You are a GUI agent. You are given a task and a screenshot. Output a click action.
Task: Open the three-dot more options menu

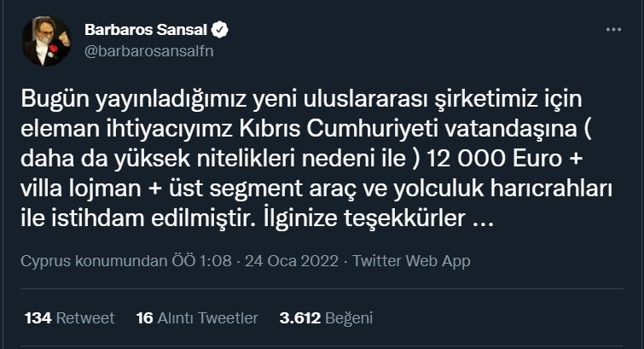[x=612, y=30]
